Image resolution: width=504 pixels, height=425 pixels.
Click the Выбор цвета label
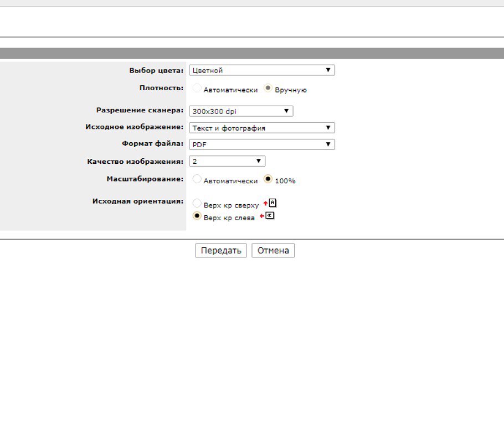coord(156,70)
